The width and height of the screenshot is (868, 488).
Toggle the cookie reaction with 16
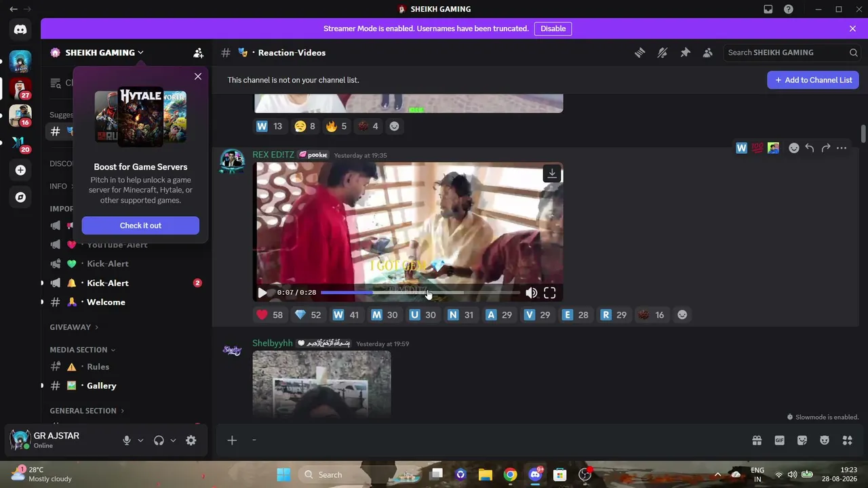click(x=651, y=314)
